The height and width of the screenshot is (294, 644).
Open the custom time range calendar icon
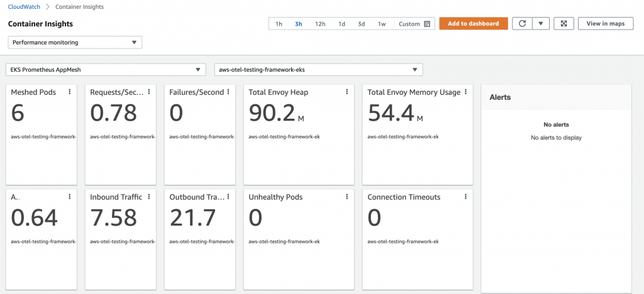pos(427,24)
